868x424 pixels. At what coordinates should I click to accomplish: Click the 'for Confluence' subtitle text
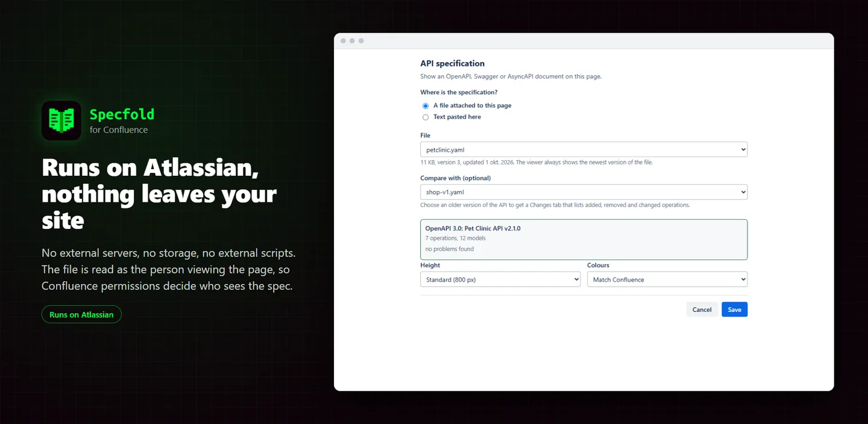click(x=119, y=129)
